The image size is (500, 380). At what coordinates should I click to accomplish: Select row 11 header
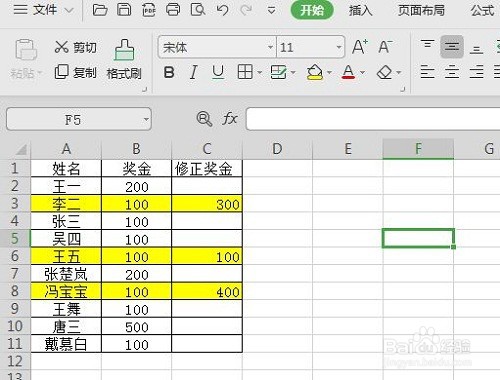point(15,344)
